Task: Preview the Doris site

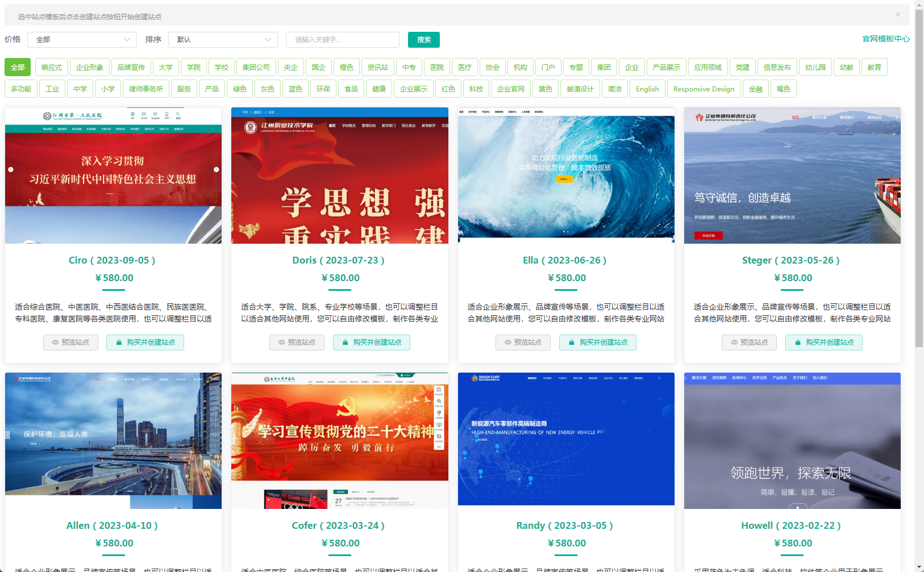Action: 297,343
